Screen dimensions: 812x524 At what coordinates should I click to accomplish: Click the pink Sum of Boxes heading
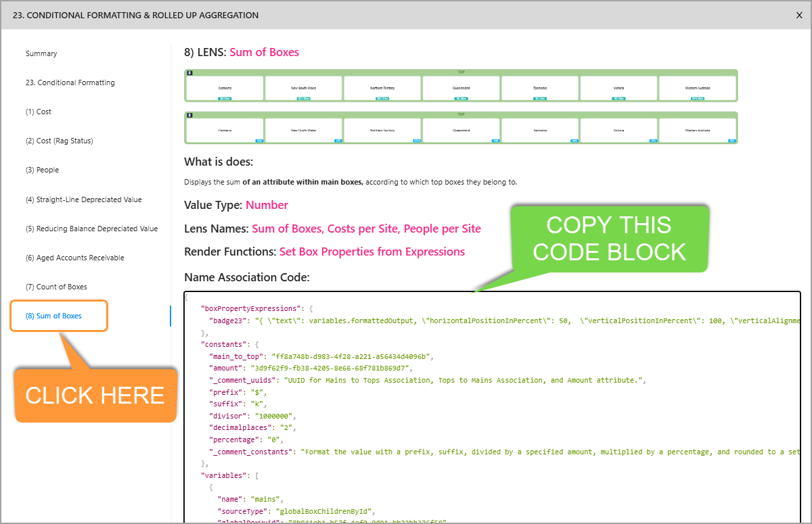264,52
